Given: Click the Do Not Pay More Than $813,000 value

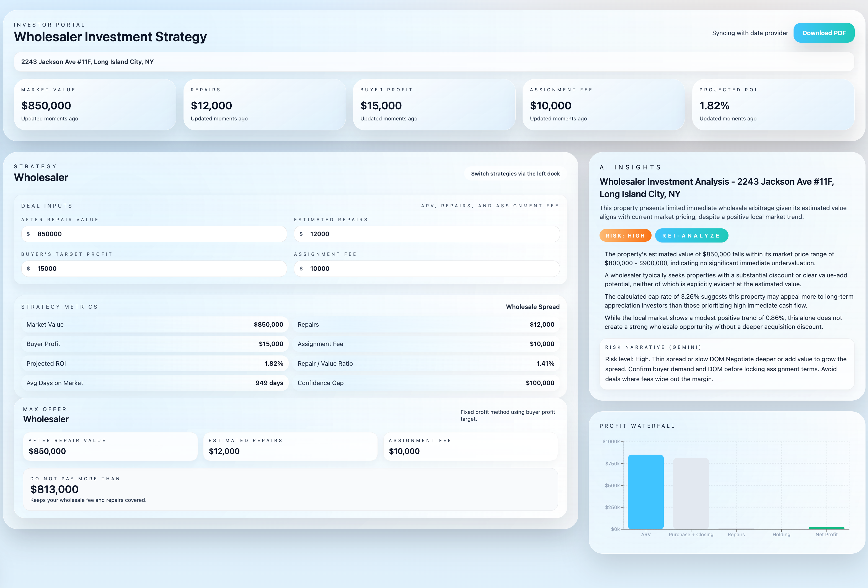Looking at the screenshot, I should pyautogui.click(x=54, y=489).
